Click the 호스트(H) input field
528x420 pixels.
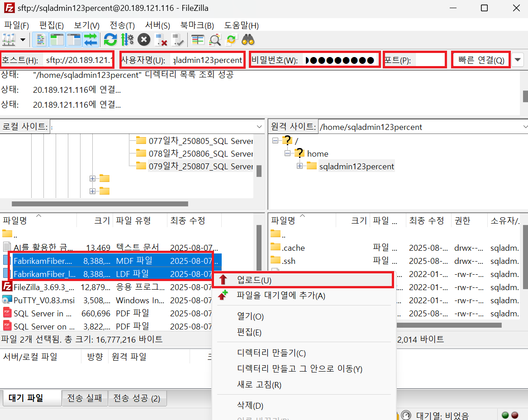(78, 60)
